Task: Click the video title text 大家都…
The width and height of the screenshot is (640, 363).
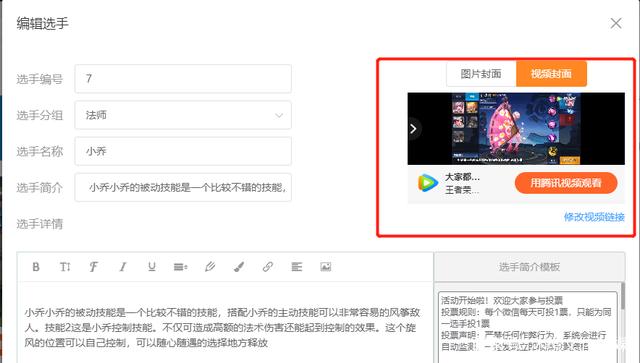Action: point(462,177)
